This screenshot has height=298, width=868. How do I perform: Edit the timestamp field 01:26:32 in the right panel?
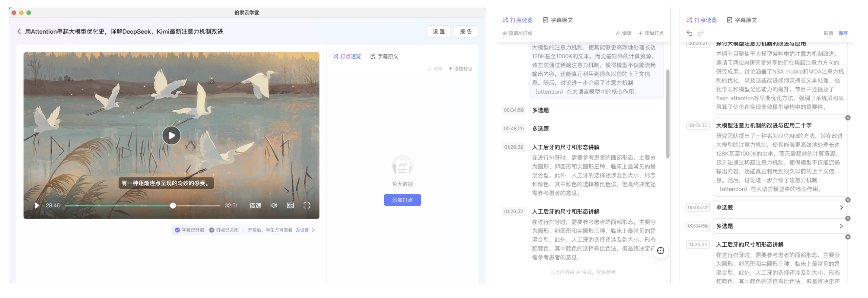[697, 244]
